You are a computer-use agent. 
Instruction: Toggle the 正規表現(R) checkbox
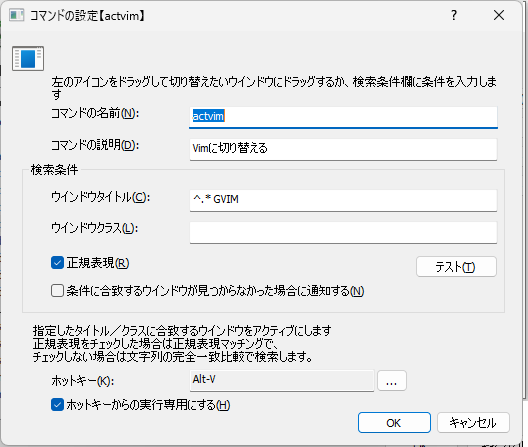[57, 263]
